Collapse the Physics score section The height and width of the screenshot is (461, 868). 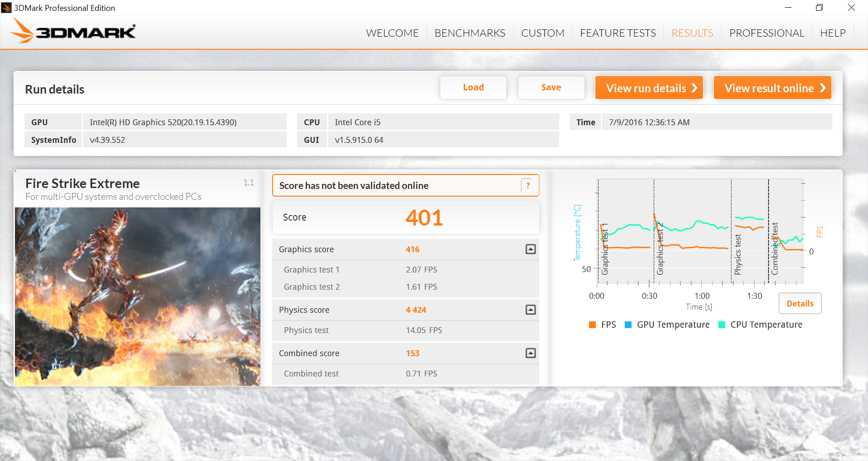coord(531,310)
